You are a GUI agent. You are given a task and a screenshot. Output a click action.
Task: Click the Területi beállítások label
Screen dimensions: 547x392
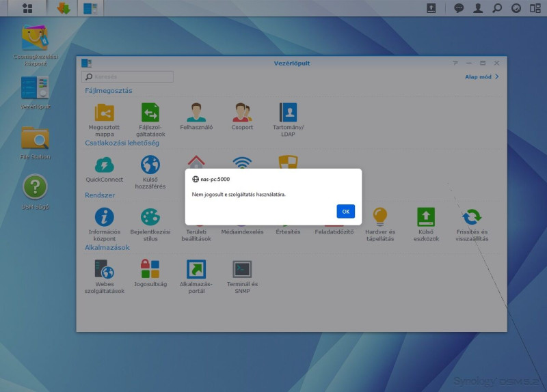click(196, 235)
